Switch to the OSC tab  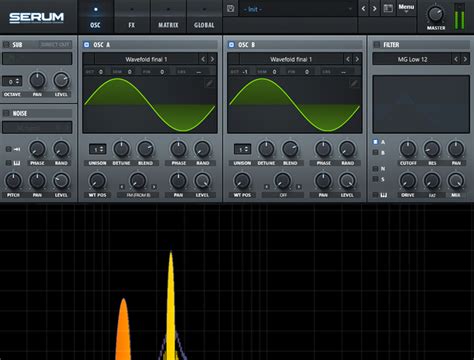[95, 17]
